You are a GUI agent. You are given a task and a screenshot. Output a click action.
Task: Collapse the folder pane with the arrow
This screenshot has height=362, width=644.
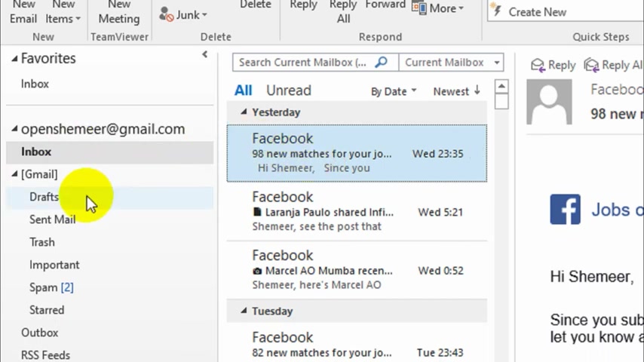point(204,54)
